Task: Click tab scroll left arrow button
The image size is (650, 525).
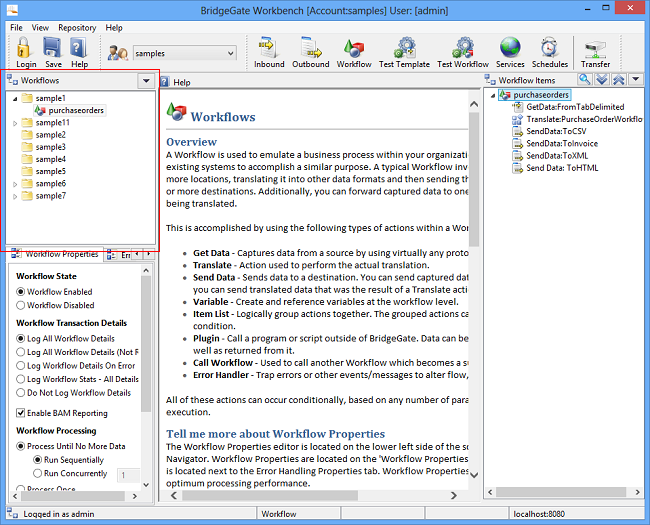Action: (x=137, y=254)
